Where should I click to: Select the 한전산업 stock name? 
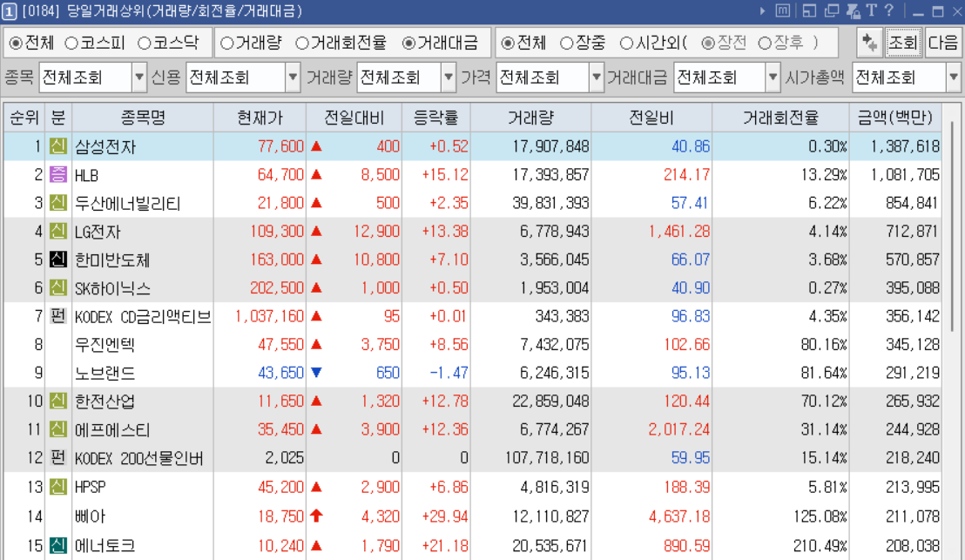point(105,401)
